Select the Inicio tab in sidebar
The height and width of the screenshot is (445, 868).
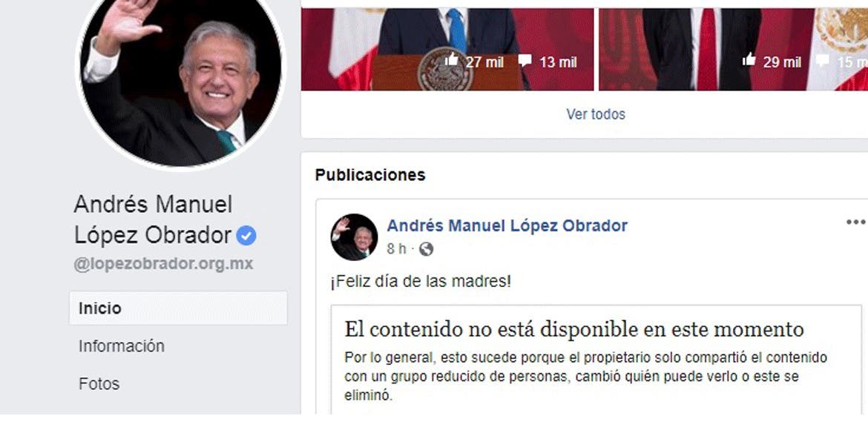pyautogui.click(x=178, y=309)
